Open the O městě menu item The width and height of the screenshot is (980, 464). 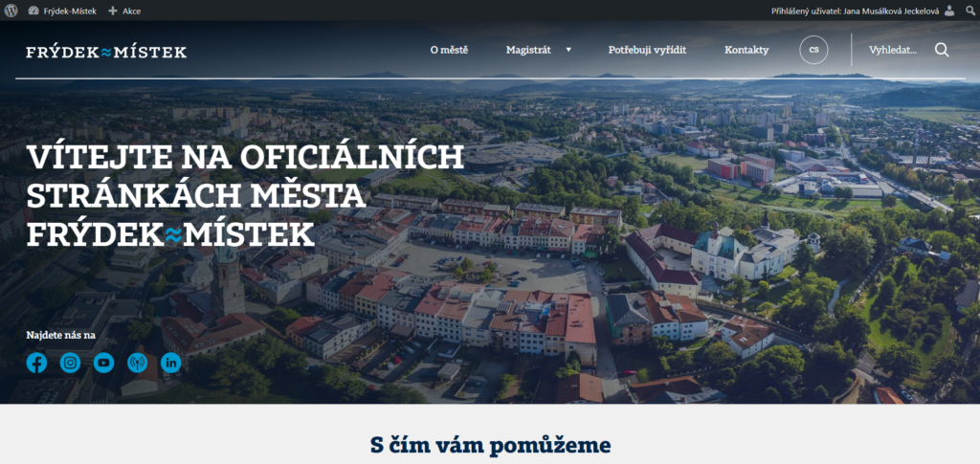click(x=449, y=50)
